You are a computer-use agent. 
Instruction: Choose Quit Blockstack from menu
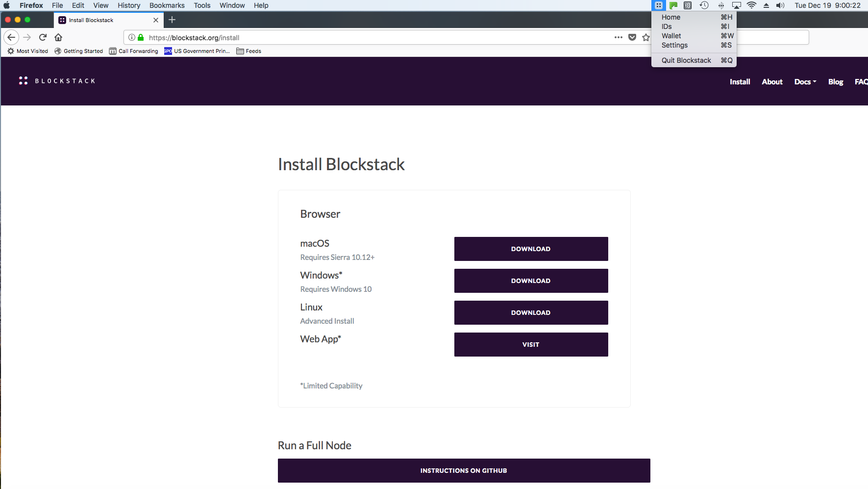[694, 60]
